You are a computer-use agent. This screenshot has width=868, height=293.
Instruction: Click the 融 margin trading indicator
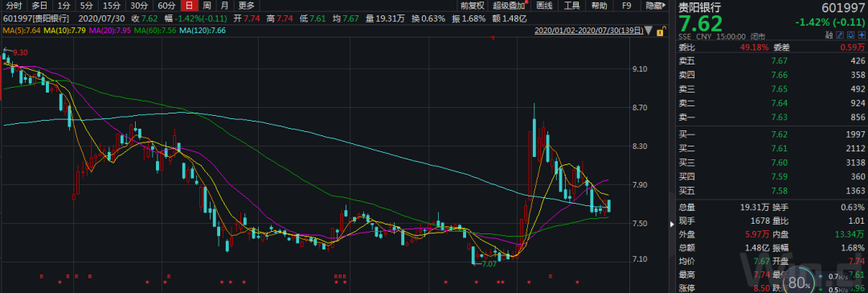pos(829,35)
